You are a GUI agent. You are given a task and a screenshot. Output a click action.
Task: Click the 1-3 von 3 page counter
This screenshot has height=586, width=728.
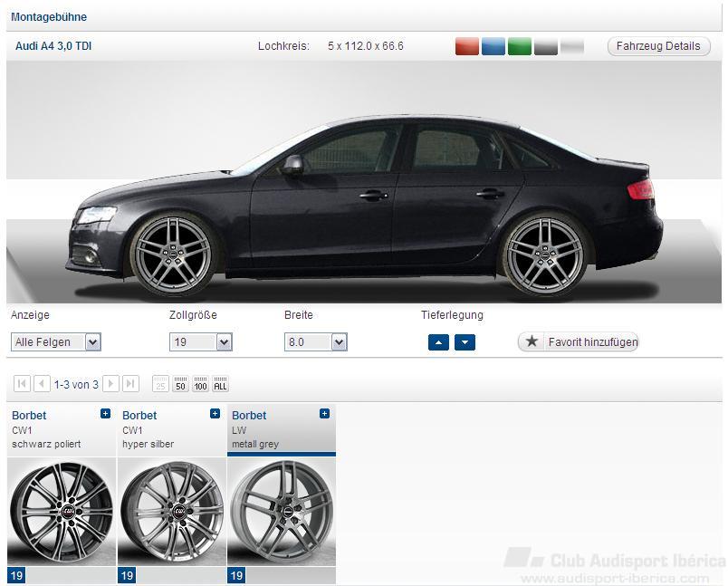76,384
